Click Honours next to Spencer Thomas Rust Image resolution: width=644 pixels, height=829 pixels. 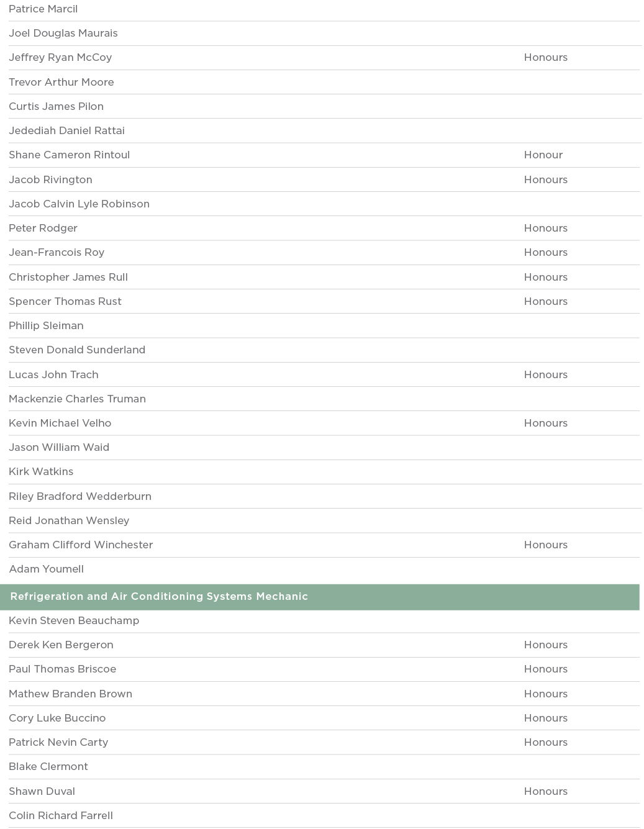pos(545,302)
